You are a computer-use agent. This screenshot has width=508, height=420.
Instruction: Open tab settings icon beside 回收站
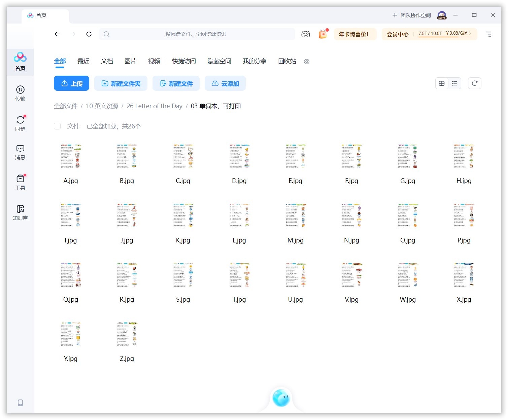coord(306,62)
